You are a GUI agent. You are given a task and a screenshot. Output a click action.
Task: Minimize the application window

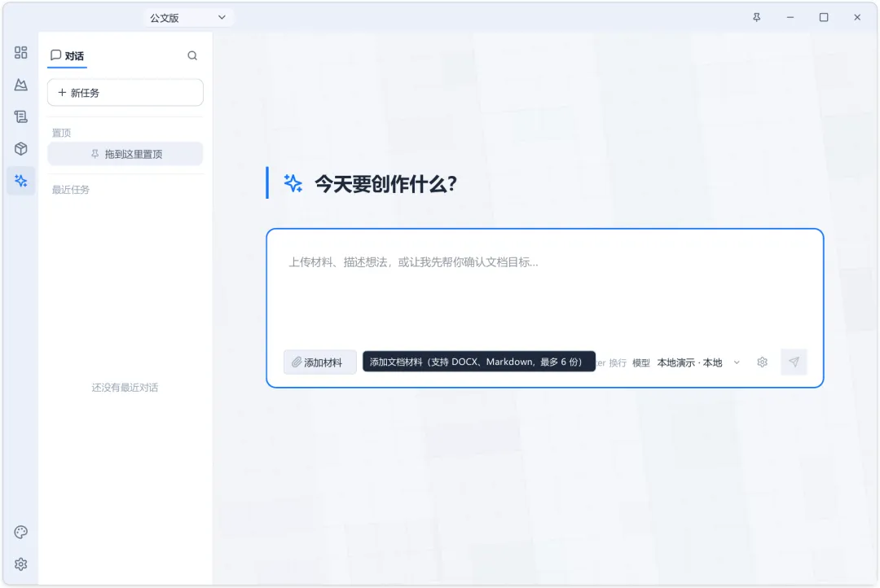point(790,17)
